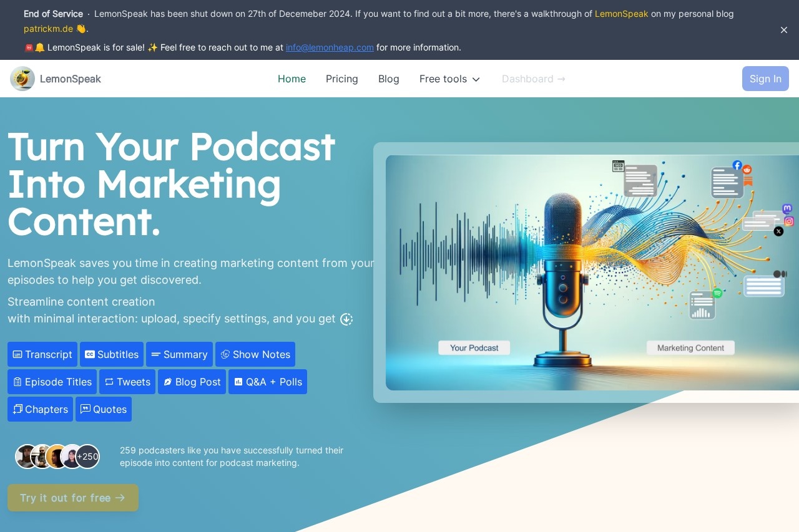Click the info@lemonheap.com email link
This screenshot has width=799, height=532.
tap(330, 47)
